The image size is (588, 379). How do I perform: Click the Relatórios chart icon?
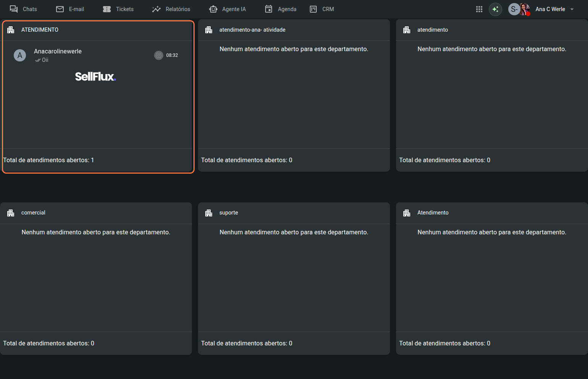point(156,9)
